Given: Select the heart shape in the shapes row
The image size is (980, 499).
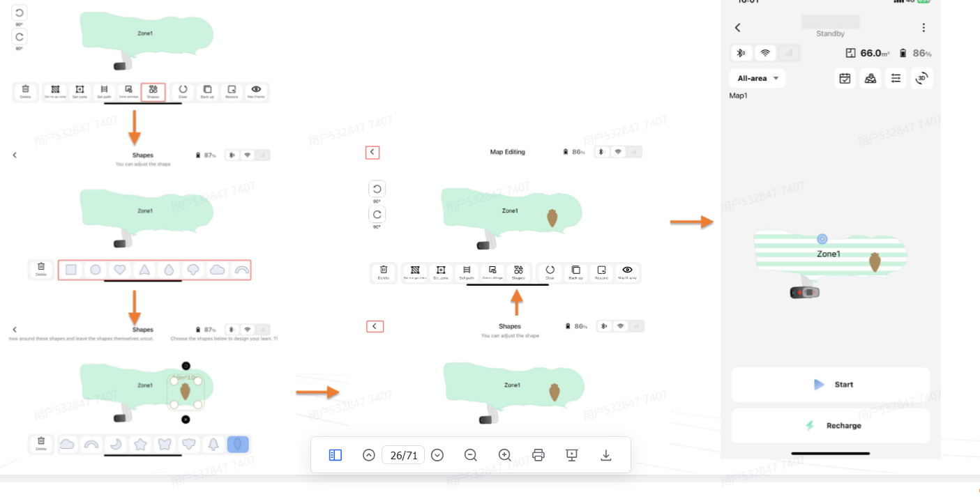Looking at the screenshot, I should (x=120, y=270).
